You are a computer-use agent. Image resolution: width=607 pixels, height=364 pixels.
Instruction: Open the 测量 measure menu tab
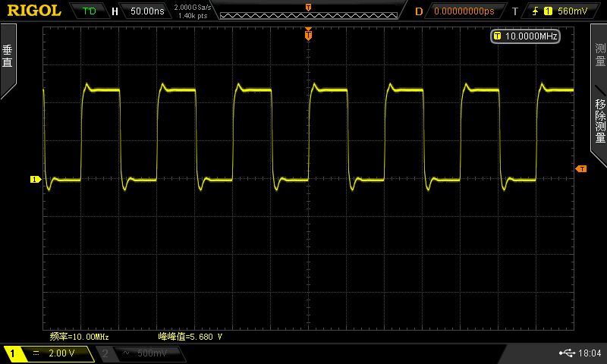tap(600, 54)
